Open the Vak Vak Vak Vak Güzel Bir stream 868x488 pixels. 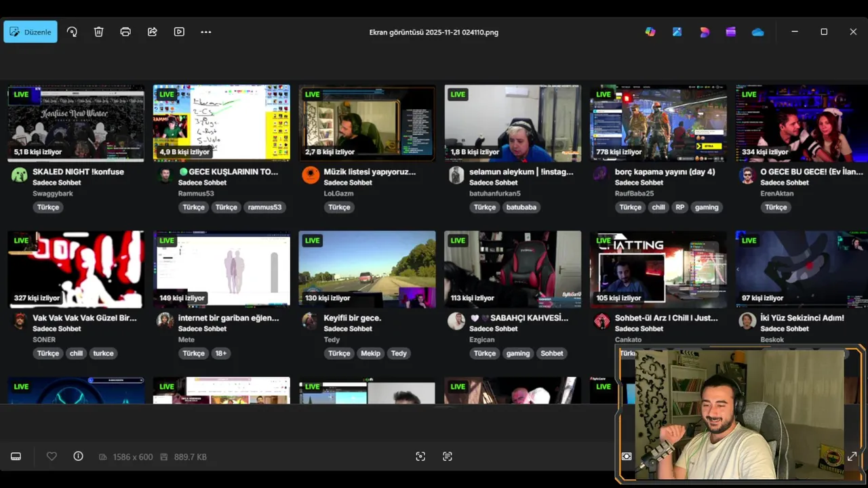point(76,269)
